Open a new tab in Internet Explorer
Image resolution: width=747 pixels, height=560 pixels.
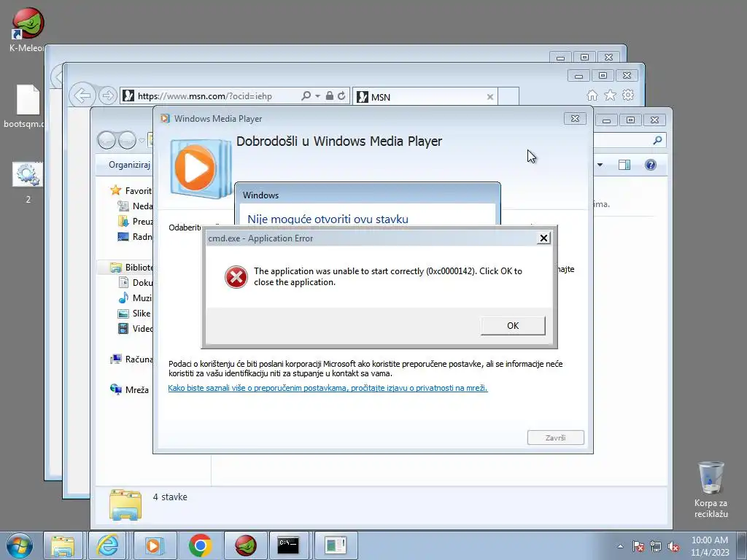click(508, 97)
